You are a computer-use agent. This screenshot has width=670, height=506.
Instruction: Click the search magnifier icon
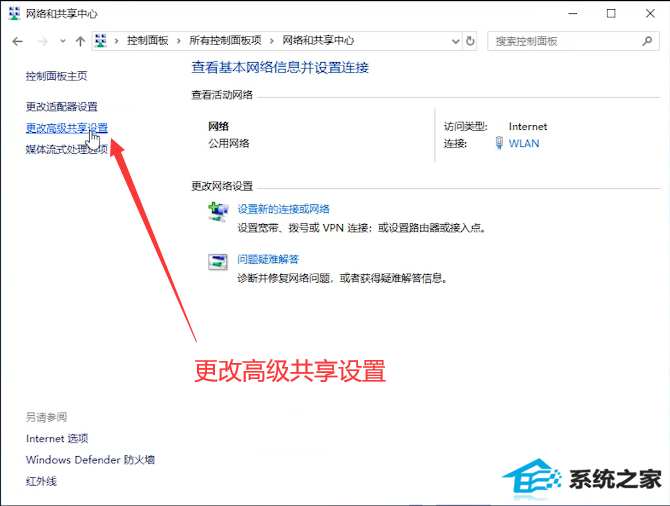pyautogui.click(x=647, y=41)
